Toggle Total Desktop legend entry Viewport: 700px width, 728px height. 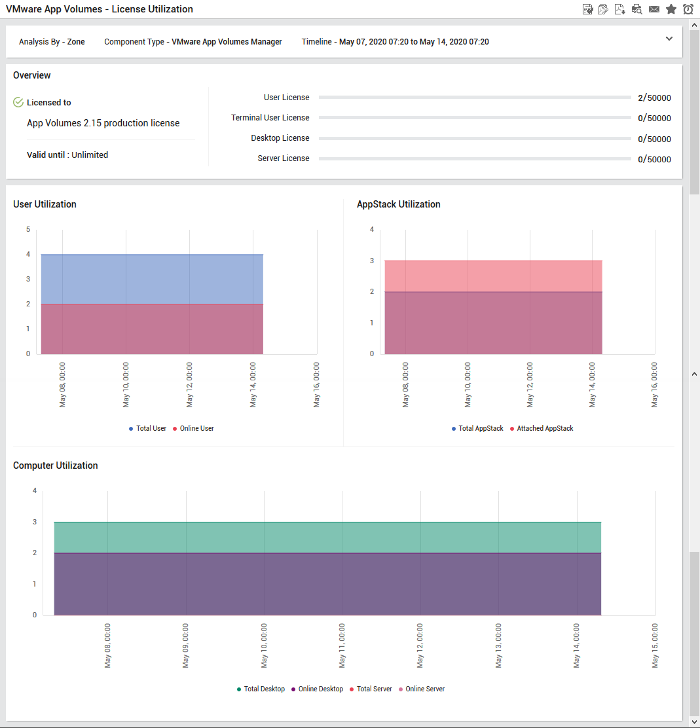pyautogui.click(x=261, y=689)
